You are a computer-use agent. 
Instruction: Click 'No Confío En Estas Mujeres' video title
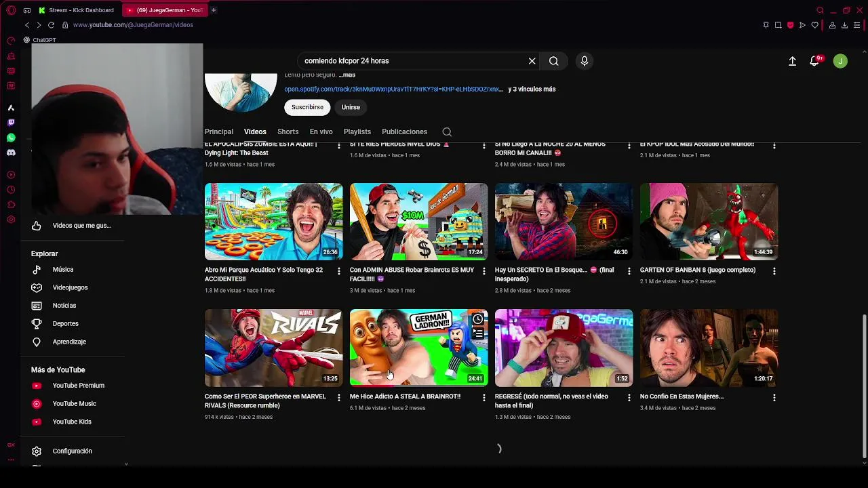click(682, 396)
